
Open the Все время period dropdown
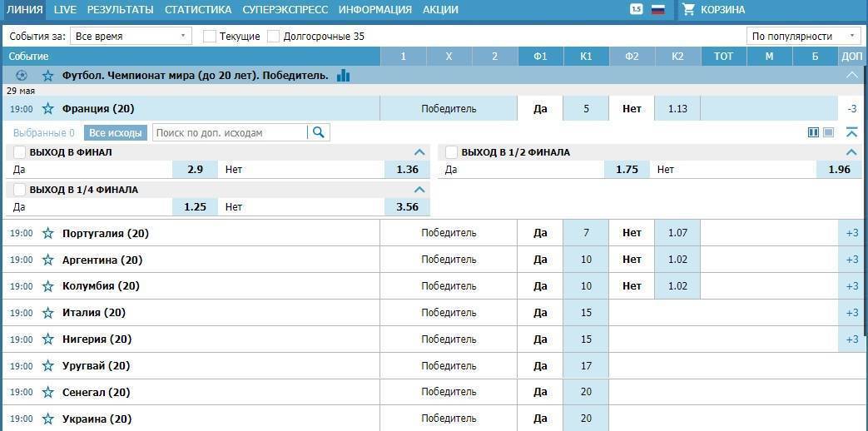pos(130,37)
